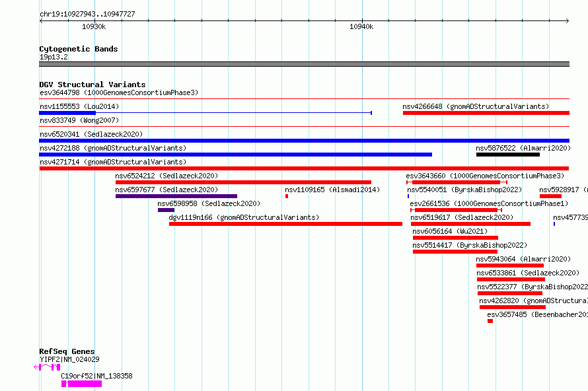Screen dimensions: 588x391
Task: Select the magenta YIPF2 gene glyph
Action: coord(47,367)
